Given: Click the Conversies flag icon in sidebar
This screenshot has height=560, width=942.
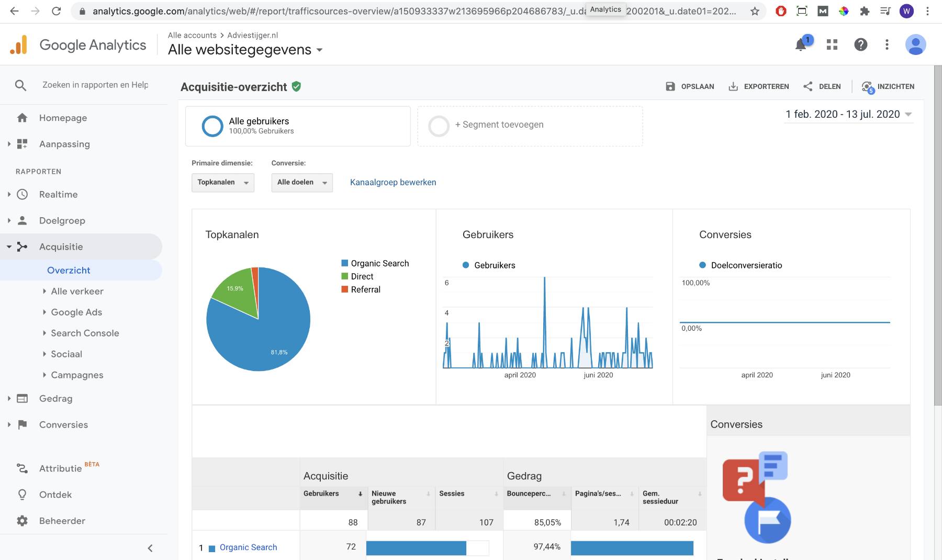Looking at the screenshot, I should [x=22, y=424].
